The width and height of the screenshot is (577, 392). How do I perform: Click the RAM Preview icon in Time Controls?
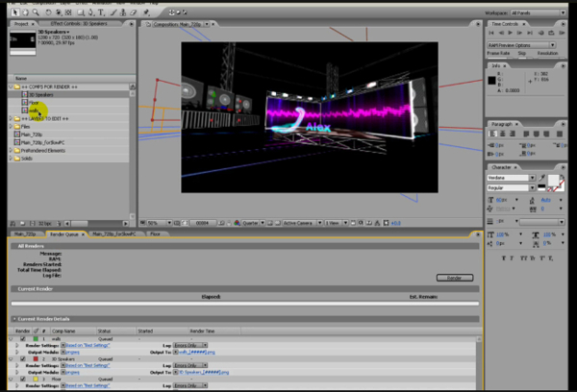[x=562, y=33]
